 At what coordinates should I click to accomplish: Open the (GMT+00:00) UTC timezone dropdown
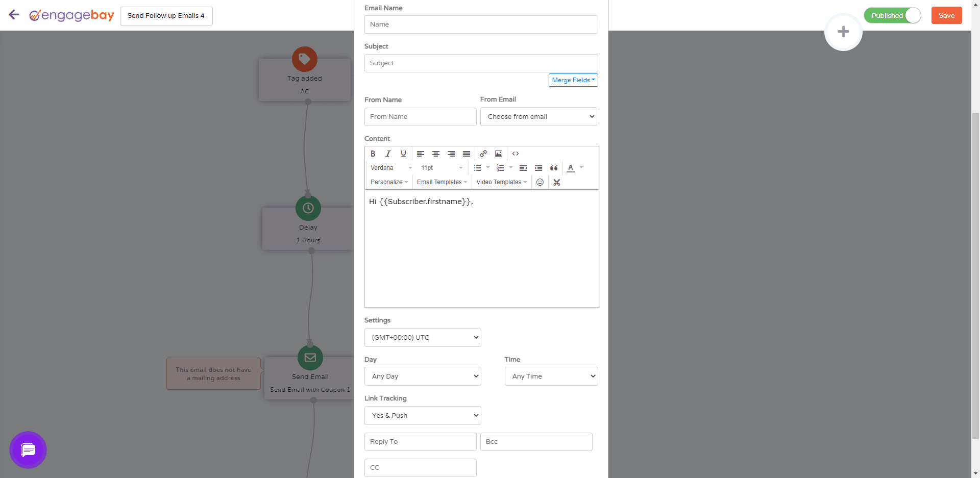coord(423,338)
